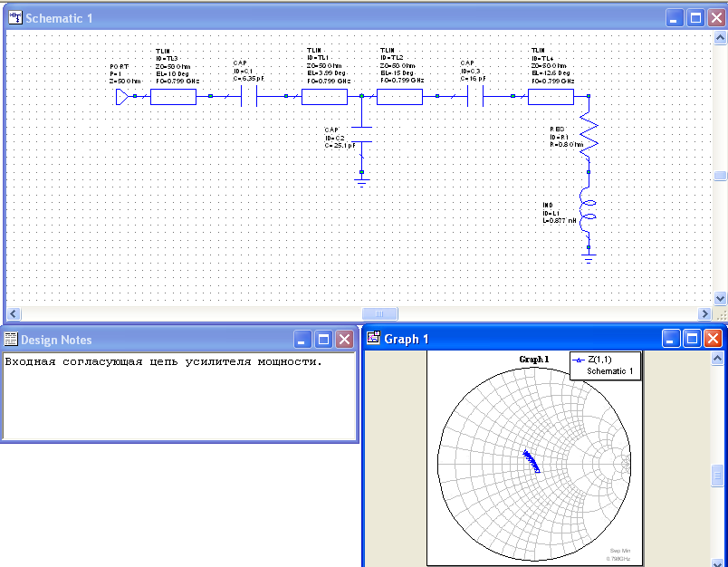728x567 pixels.
Task: Click the Schematic 1 title bar text
Action: (59, 19)
